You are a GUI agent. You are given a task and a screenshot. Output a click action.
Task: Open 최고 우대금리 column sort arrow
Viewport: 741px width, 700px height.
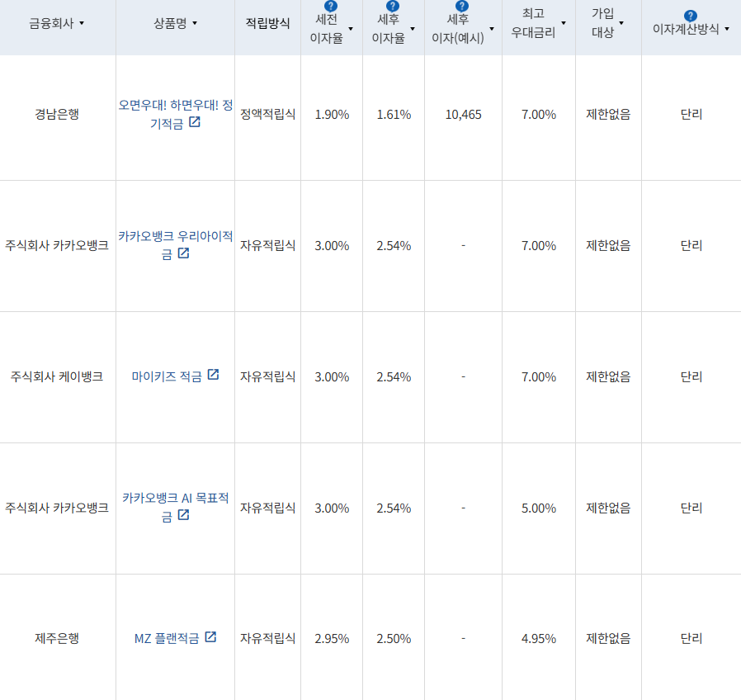coord(564,23)
